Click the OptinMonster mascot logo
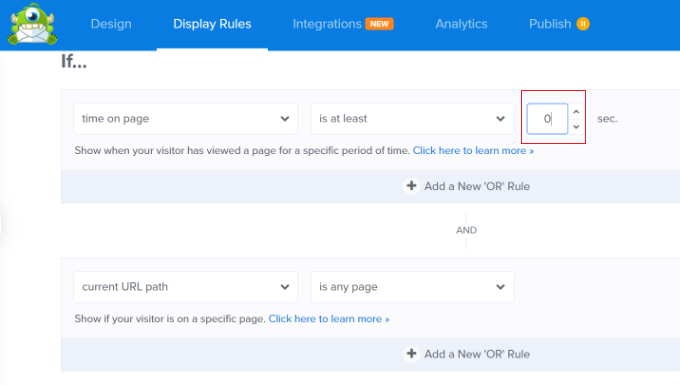The width and height of the screenshot is (680, 385). 33,24
